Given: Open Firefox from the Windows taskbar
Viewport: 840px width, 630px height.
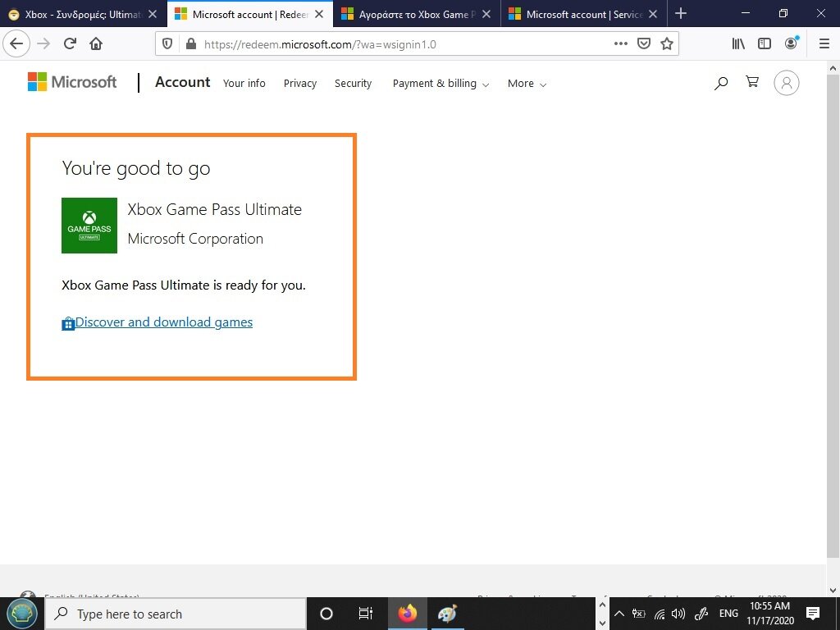Looking at the screenshot, I should (x=407, y=614).
